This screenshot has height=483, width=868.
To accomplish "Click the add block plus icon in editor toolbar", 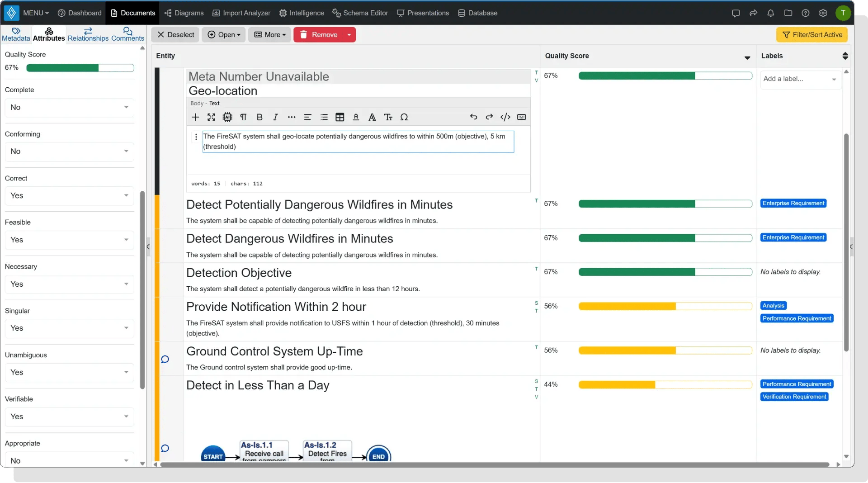I will (195, 117).
